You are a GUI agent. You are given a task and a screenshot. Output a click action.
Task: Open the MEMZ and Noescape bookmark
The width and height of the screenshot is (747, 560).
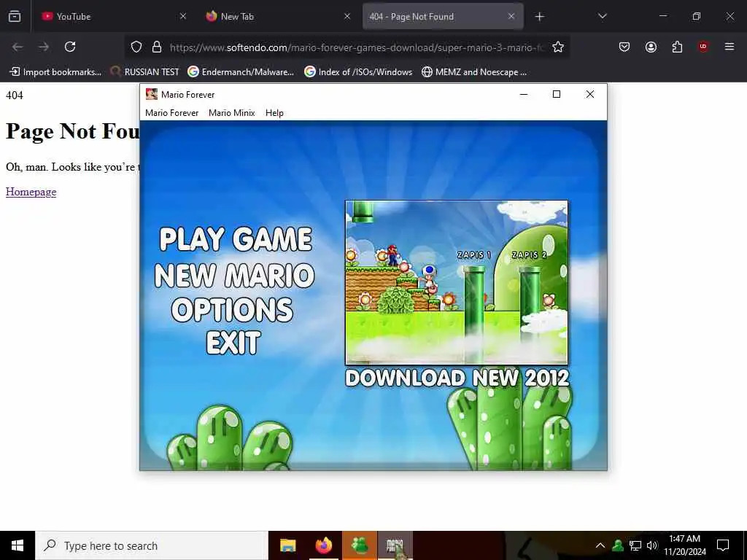pyautogui.click(x=474, y=72)
